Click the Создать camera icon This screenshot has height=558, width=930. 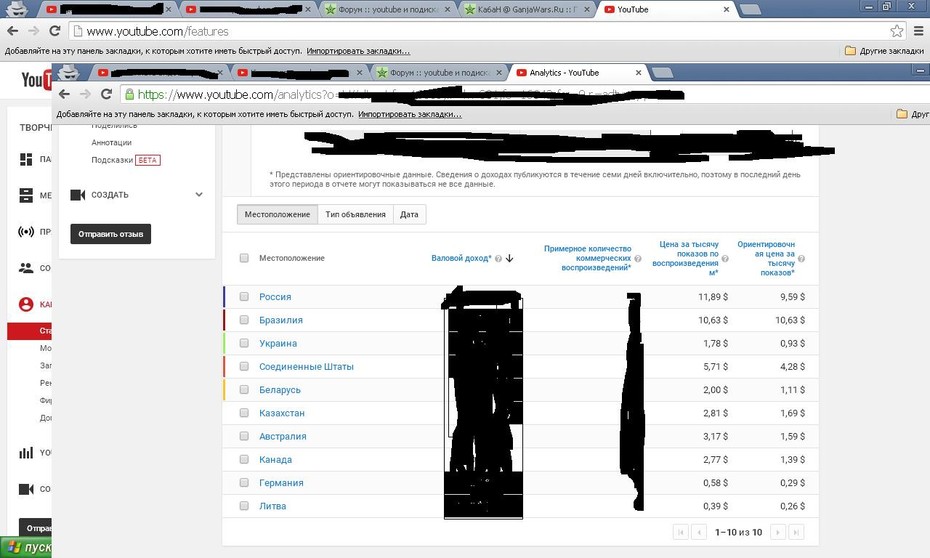tap(78, 195)
